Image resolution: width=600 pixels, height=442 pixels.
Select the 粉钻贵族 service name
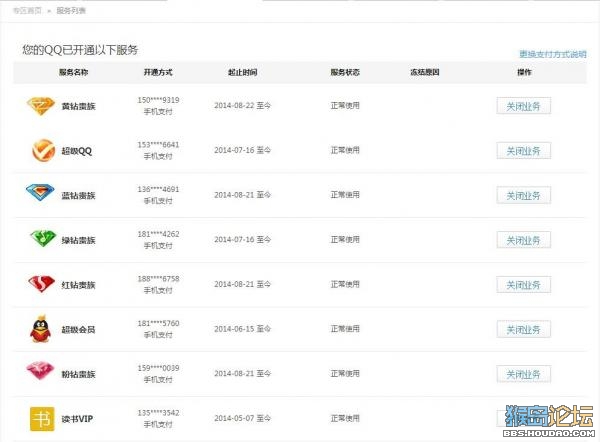[x=78, y=374]
